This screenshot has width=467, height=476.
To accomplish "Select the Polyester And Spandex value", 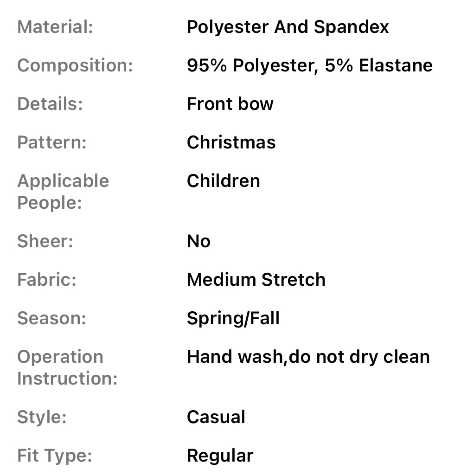I will pyautogui.click(x=288, y=27).
